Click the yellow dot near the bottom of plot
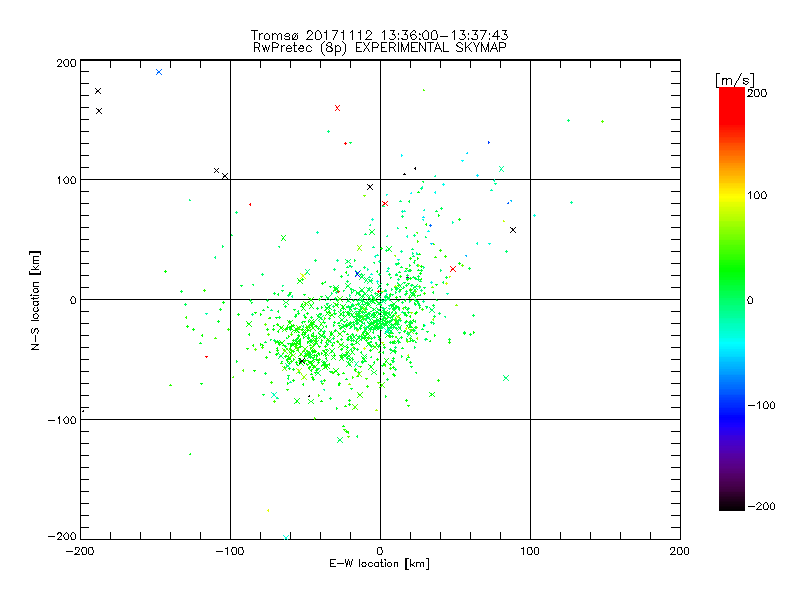Image resolution: width=800 pixels, height=600 pixels. coord(268,510)
